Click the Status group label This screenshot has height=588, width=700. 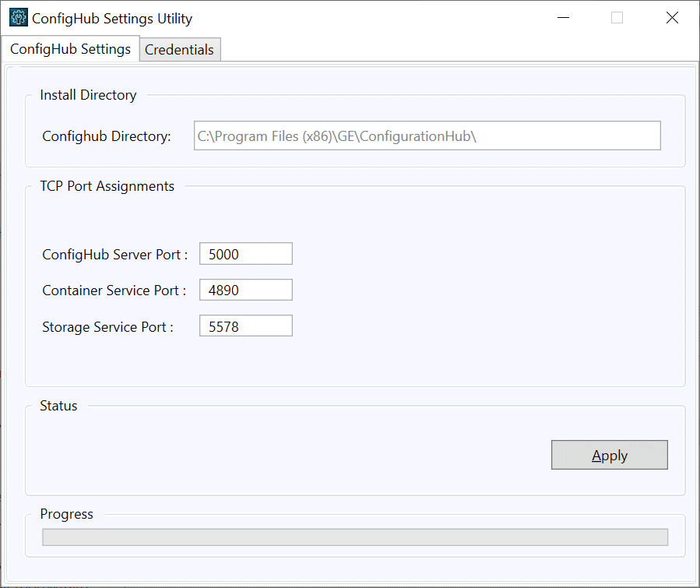(58, 406)
